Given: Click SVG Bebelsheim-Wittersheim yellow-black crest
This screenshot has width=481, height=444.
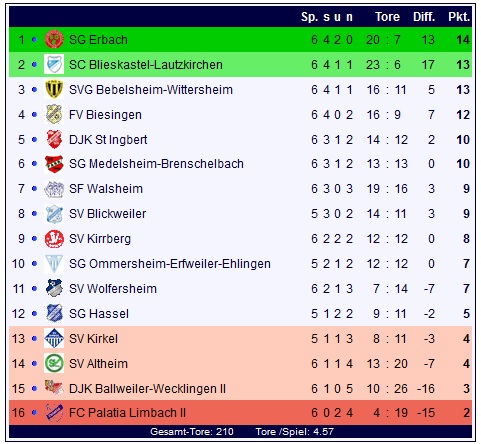Looking at the screenshot, I should [54, 89].
